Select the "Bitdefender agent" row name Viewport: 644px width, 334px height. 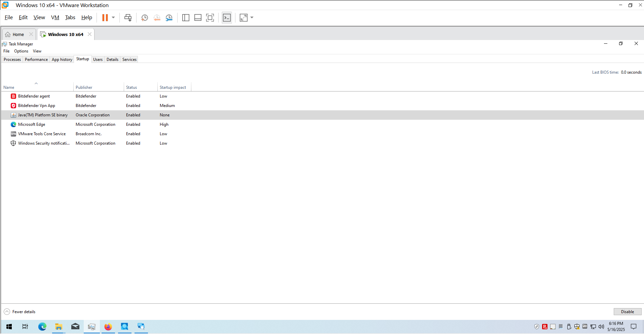[x=34, y=96]
